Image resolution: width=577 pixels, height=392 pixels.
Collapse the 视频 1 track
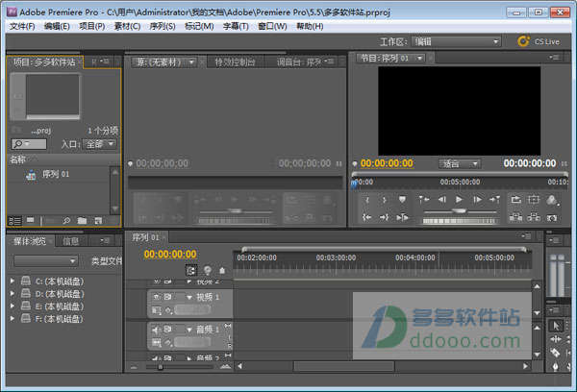click(x=189, y=297)
